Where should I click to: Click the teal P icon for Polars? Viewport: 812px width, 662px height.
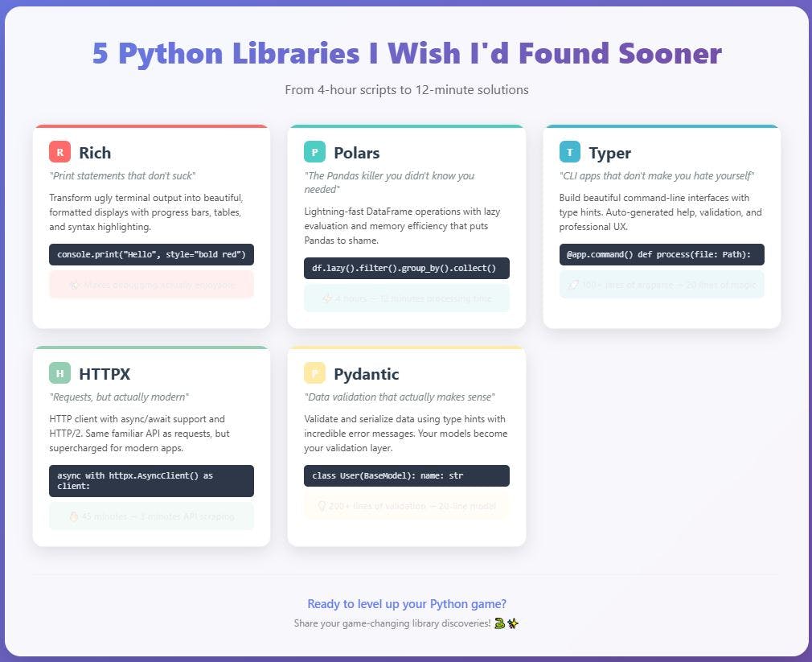tap(314, 152)
